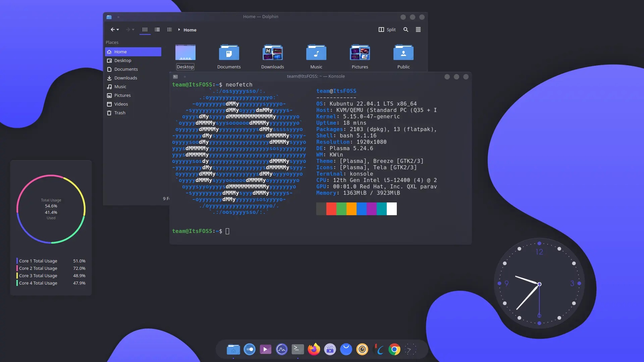Open Firefox from the taskbar dock
644x362 pixels.
(x=314, y=349)
